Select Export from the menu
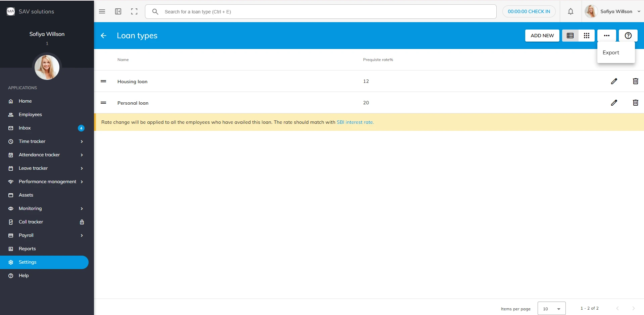Viewport: 644px width, 315px height. point(611,53)
